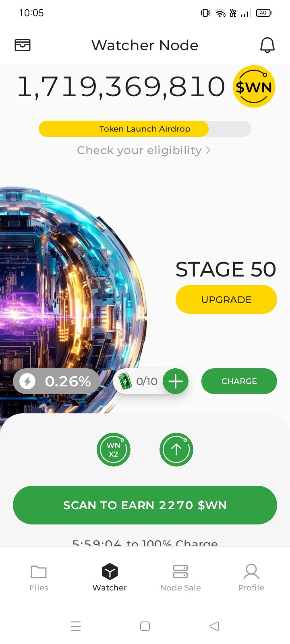The image size is (290, 644).
Task: Open the wallet icon in header
Action: (x=23, y=45)
